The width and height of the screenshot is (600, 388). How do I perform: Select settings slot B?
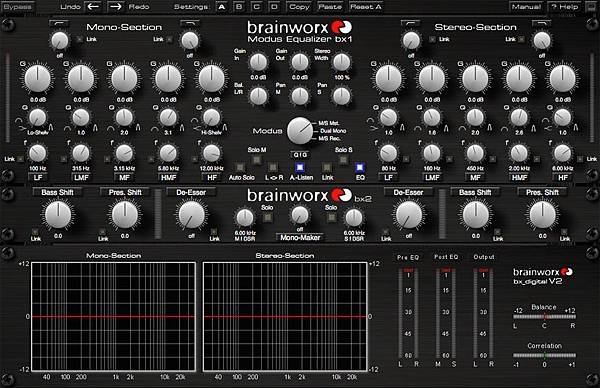(239, 7)
